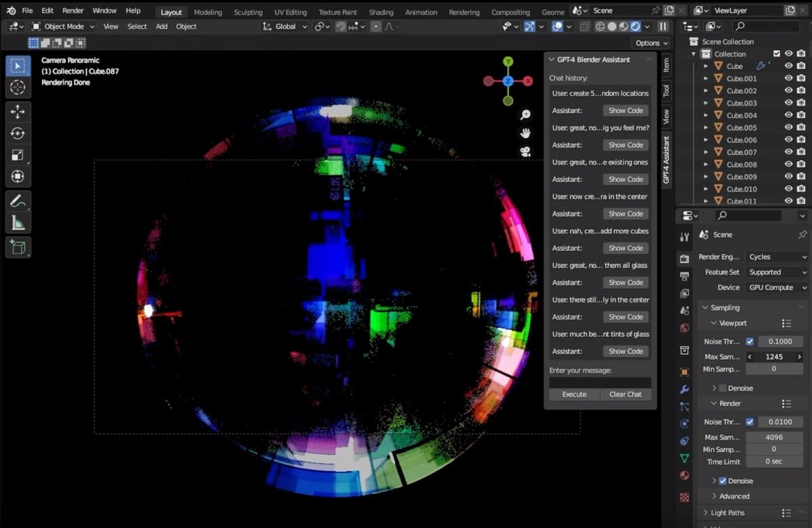Open the Modifiers wrench properties tab
Screen dimensions: 812x528
[x=684, y=389]
